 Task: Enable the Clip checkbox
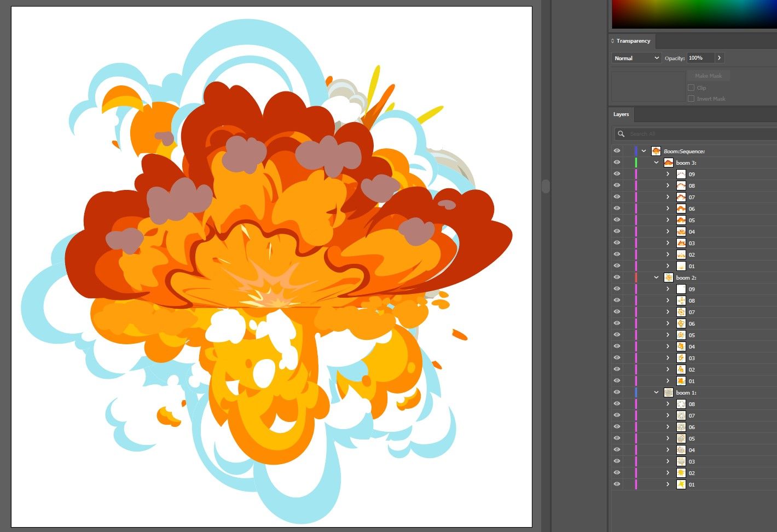tap(691, 88)
